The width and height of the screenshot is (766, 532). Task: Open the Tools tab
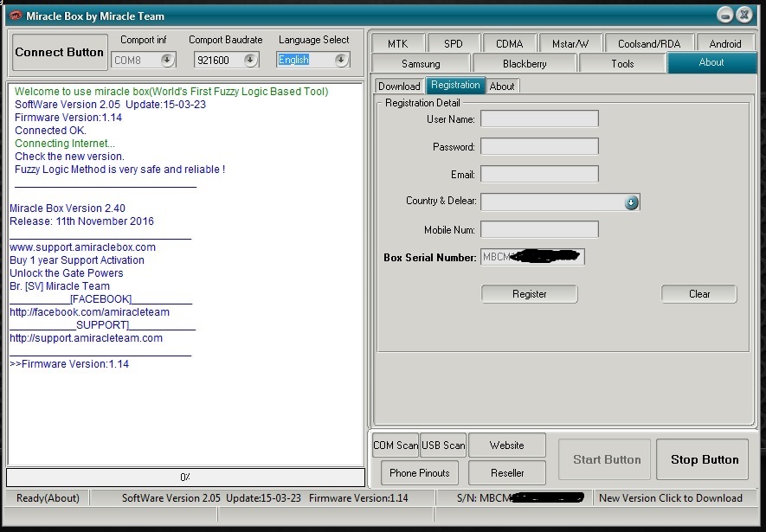point(622,63)
